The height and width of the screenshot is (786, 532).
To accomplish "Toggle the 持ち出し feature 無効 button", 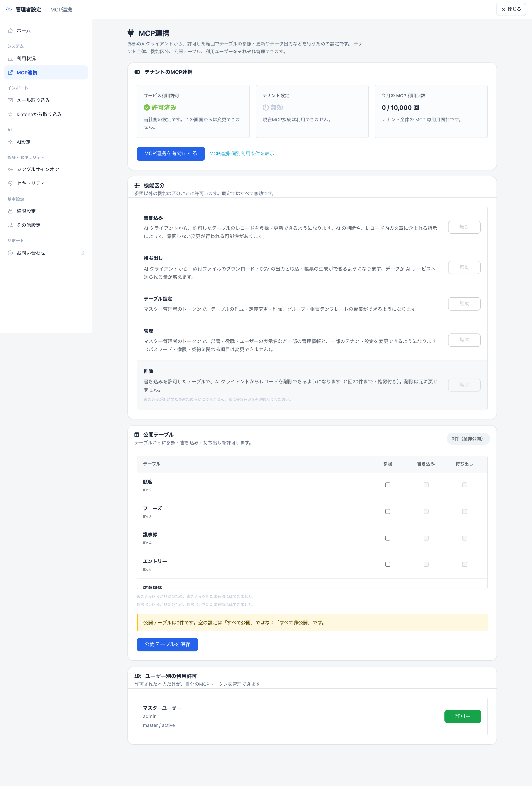I will click(x=464, y=267).
